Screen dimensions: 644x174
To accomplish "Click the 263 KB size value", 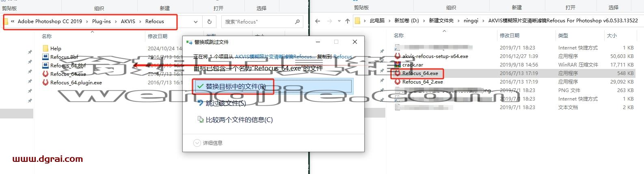I will [625, 90].
